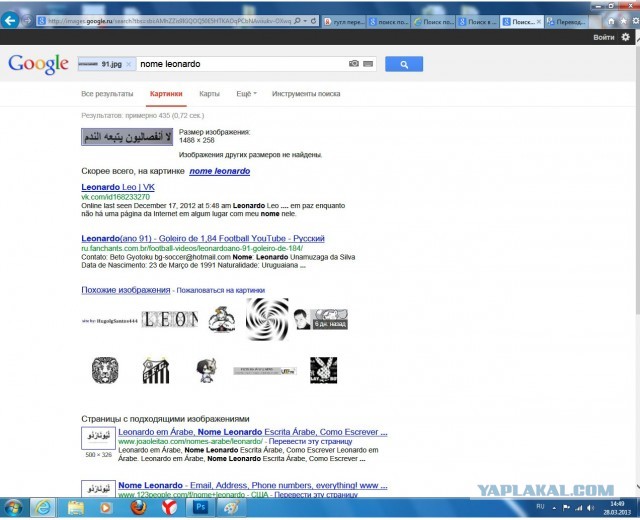Click the 'nome leonardo' best guess link

pyautogui.click(x=220, y=171)
